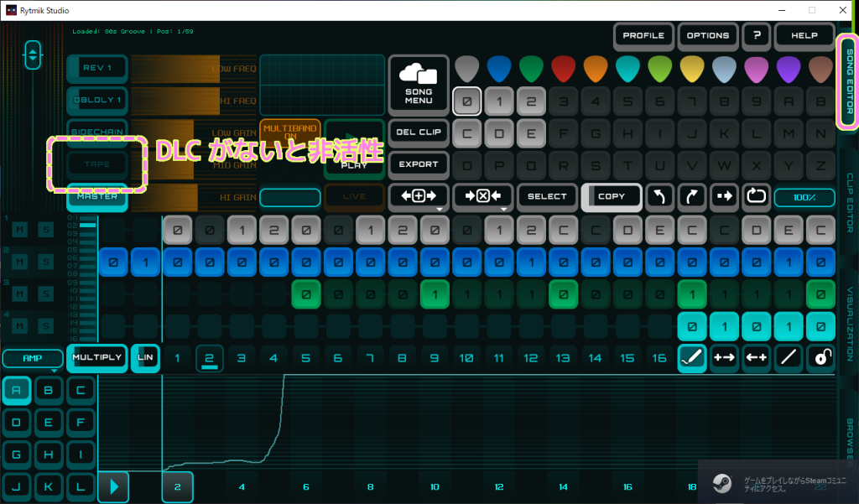The height and width of the screenshot is (504, 859).
Task: Click the DEL CLIP button
Action: click(x=419, y=132)
